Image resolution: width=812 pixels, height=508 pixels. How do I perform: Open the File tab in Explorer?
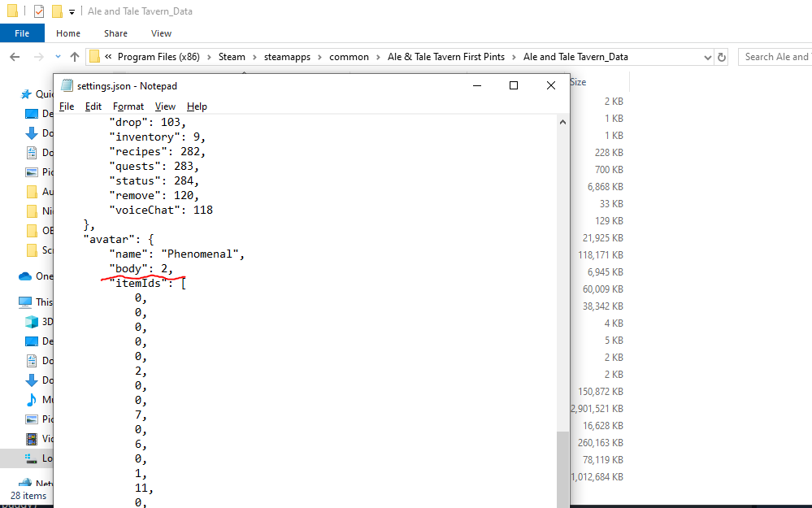[22, 33]
